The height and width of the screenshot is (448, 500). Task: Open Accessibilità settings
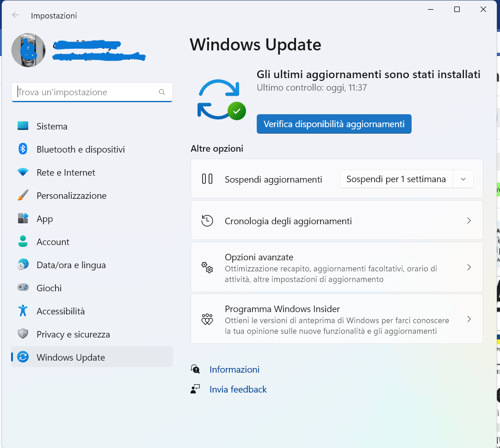(92, 311)
